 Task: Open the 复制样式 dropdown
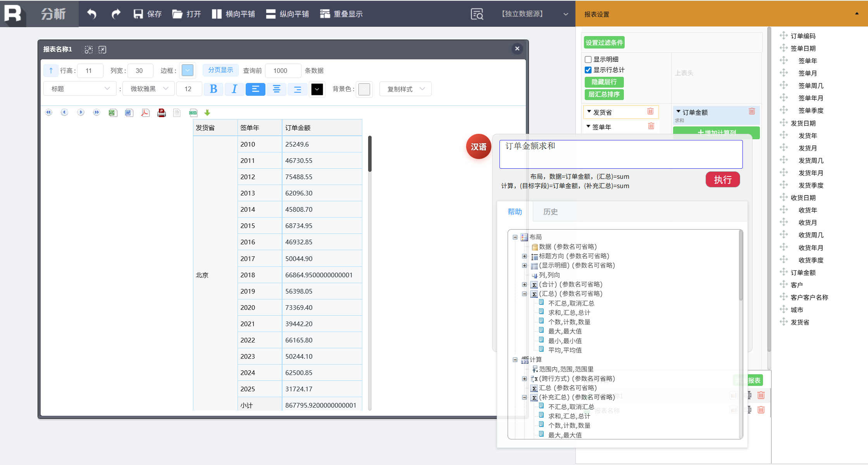[405, 89]
